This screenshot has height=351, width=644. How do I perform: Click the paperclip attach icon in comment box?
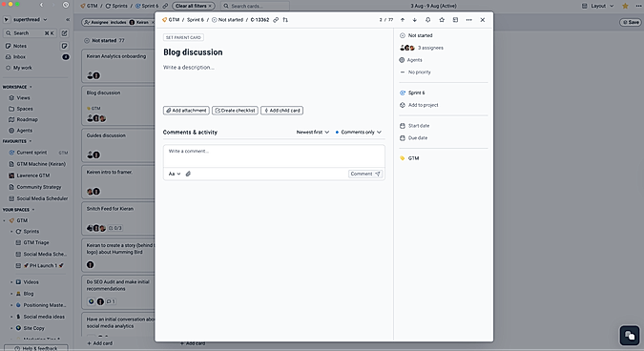tap(188, 174)
